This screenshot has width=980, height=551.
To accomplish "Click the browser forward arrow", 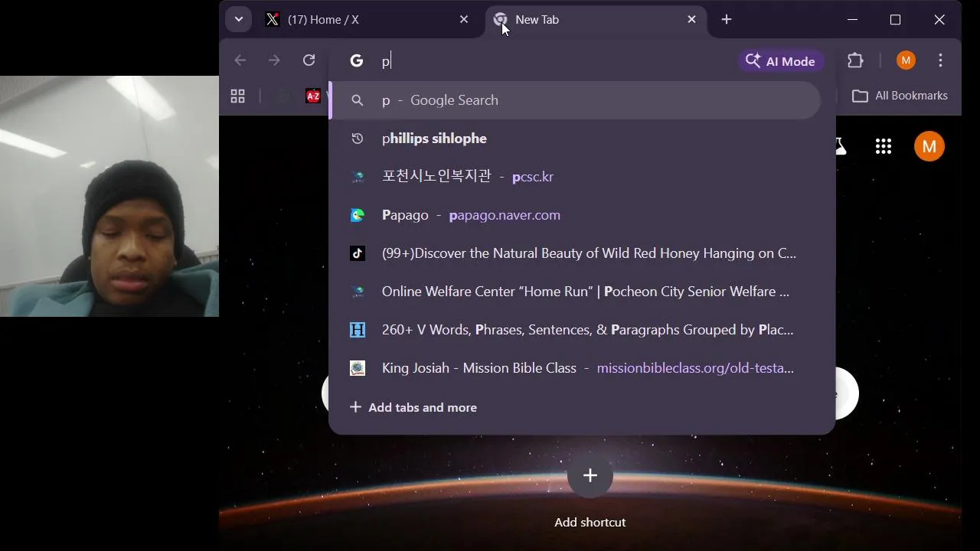I will 274,60.
